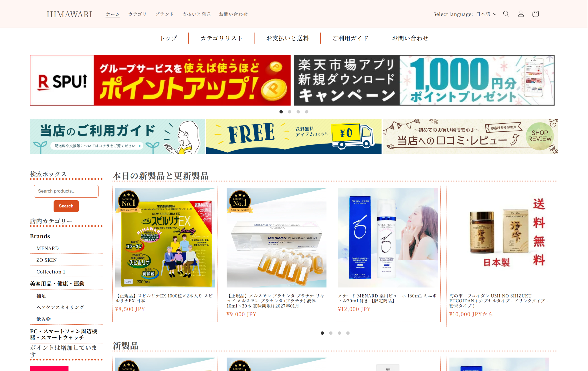Screen dimensions: 588x371
Task: Open MENARD brand link in sidebar
Action: (x=48, y=248)
